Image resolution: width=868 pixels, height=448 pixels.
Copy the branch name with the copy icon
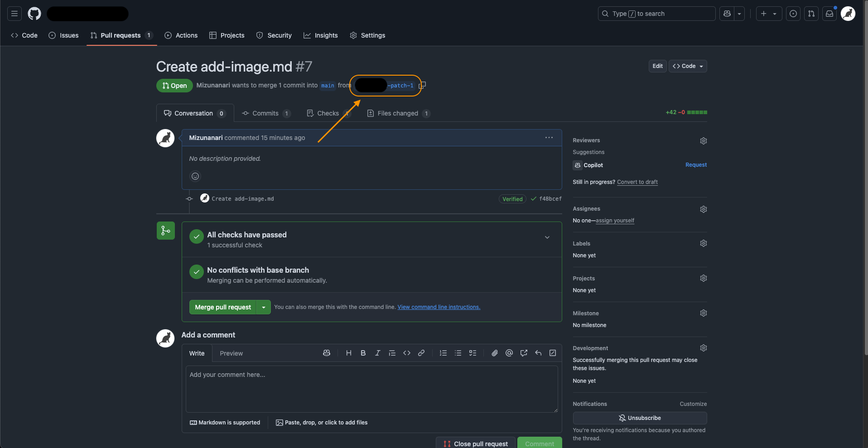pos(422,85)
